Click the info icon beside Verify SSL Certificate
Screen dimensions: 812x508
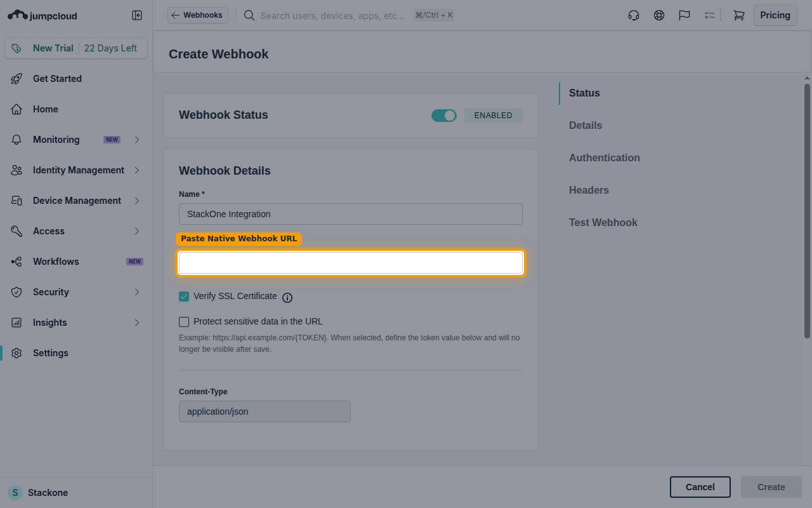pos(287,297)
